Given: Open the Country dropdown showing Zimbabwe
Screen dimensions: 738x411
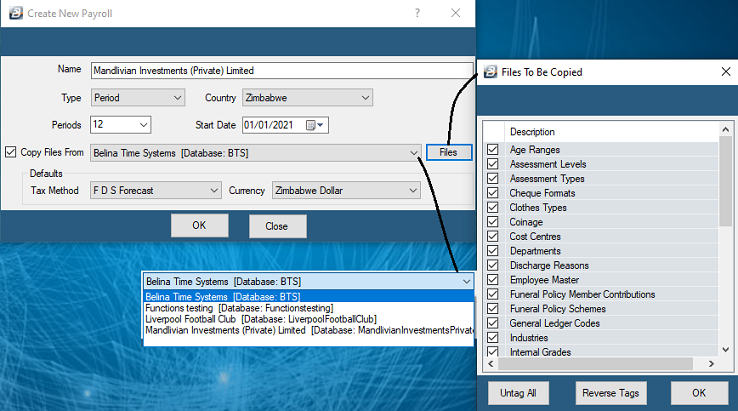Looking at the screenshot, I should (307, 98).
